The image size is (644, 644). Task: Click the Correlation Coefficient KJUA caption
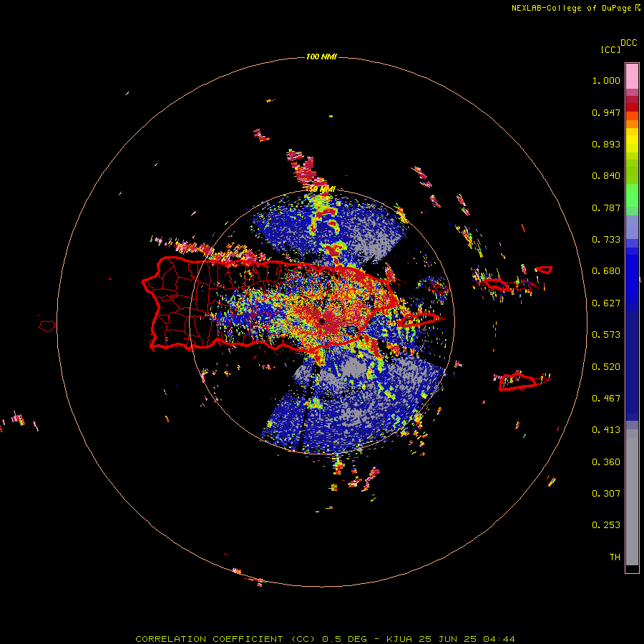pos(325,639)
